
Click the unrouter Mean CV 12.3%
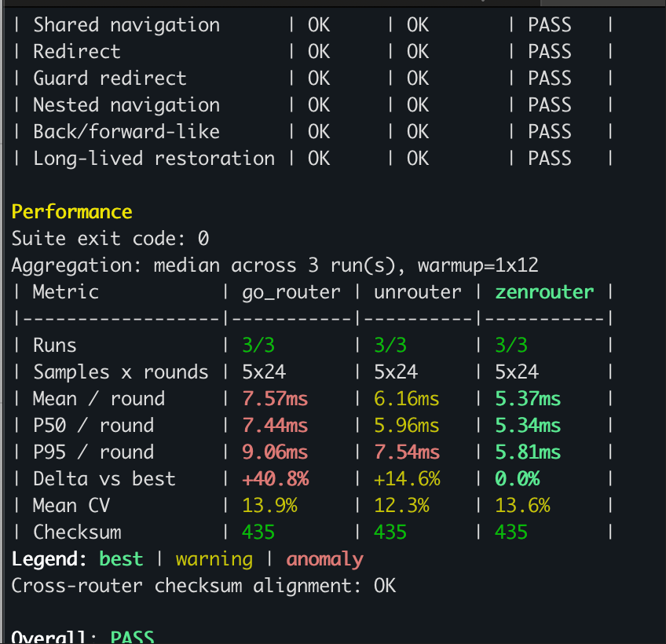401,506
